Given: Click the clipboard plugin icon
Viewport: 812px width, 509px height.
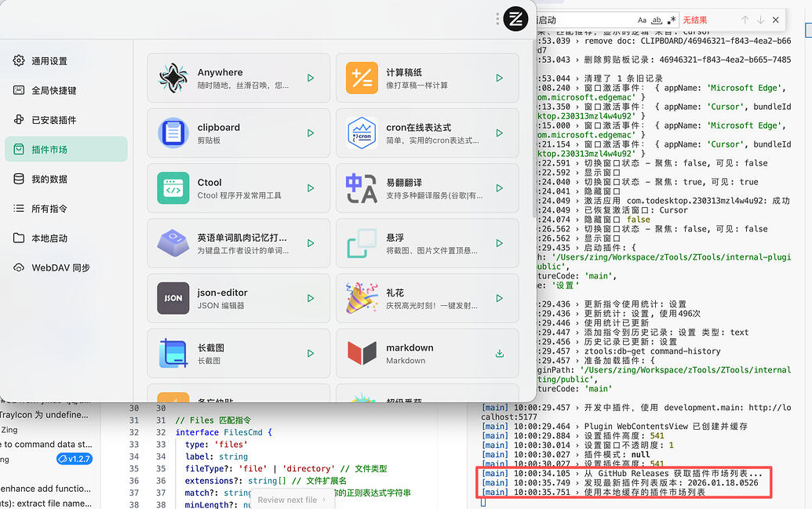Looking at the screenshot, I should [x=173, y=133].
